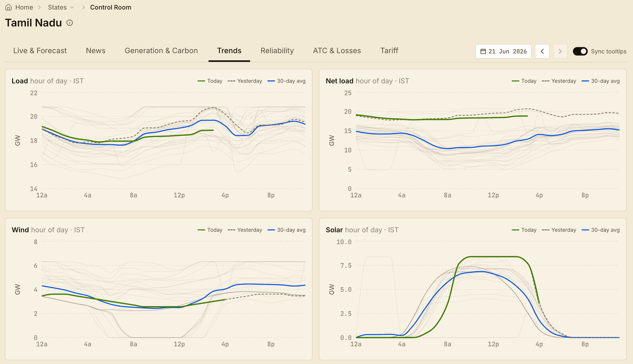Image resolution: width=633 pixels, height=364 pixels.
Task: Go to previous day with left chevron
Action: [542, 51]
